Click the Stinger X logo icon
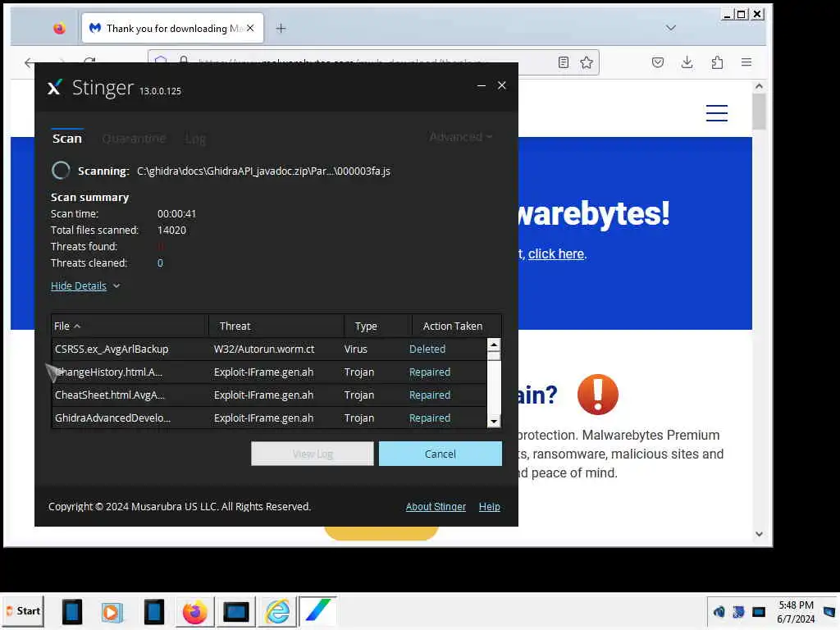The width and height of the screenshot is (840, 630). (x=54, y=87)
